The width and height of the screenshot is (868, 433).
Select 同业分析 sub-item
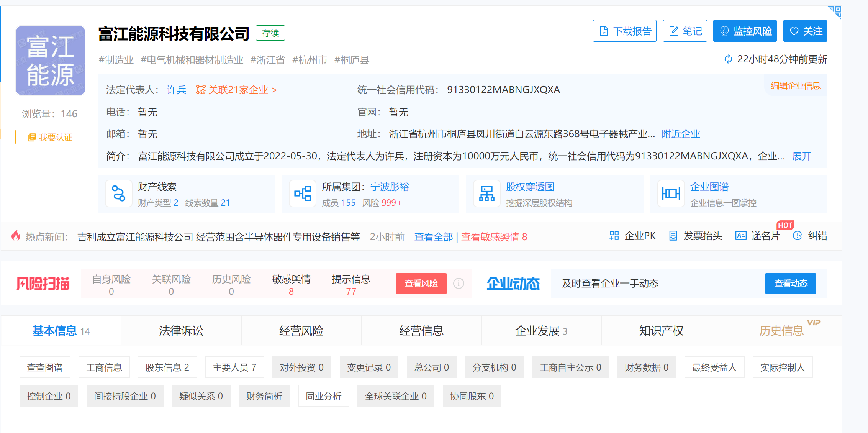point(324,396)
